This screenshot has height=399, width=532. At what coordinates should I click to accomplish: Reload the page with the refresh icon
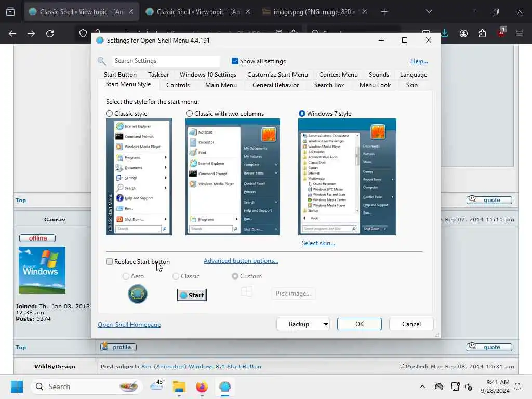tap(50, 34)
